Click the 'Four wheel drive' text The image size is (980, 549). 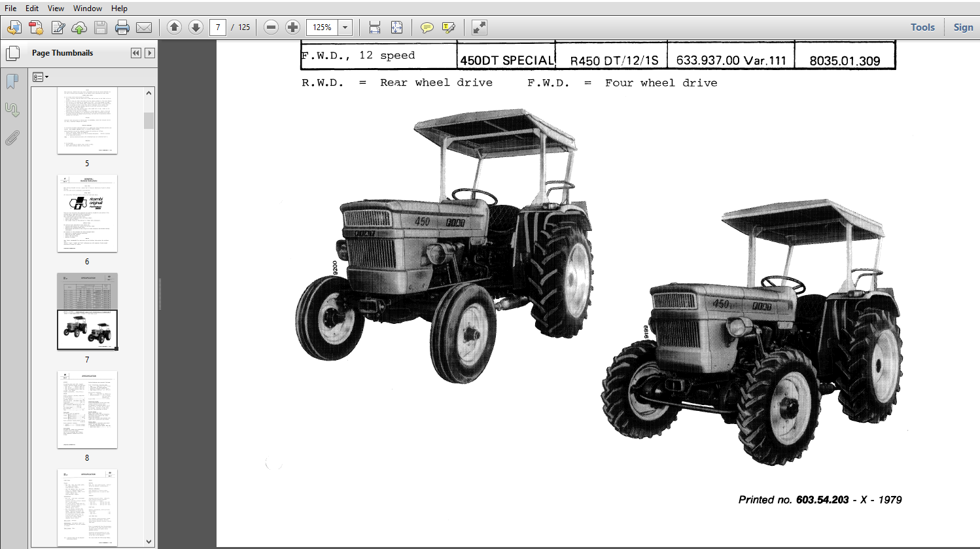coord(661,83)
